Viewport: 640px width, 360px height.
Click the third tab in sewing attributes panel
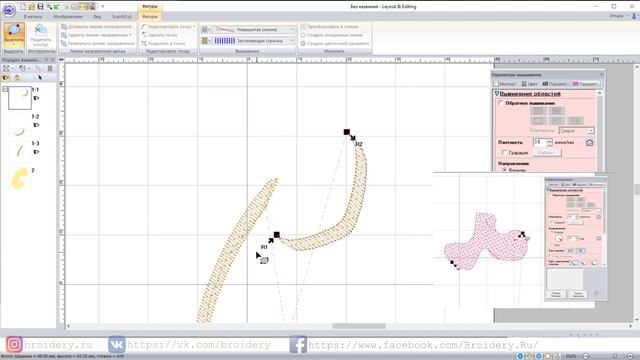tap(555, 84)
